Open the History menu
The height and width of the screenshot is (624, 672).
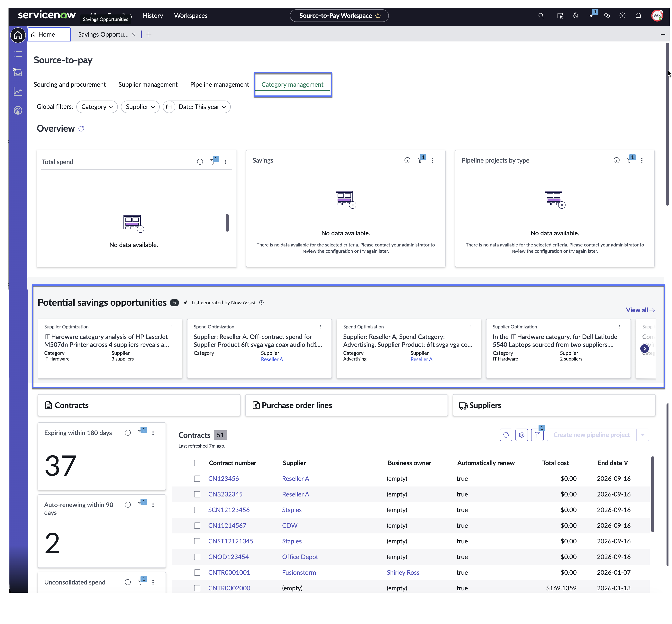(153, 16)
